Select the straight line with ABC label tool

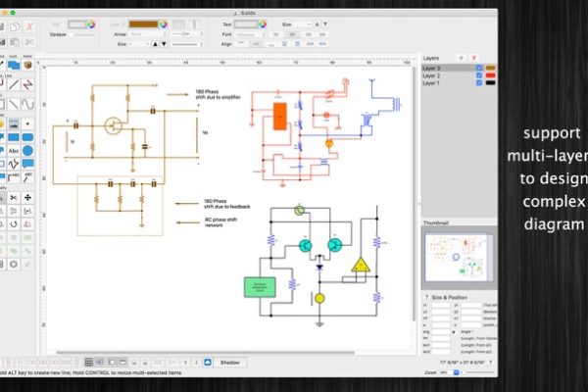(x=27, y=177)
